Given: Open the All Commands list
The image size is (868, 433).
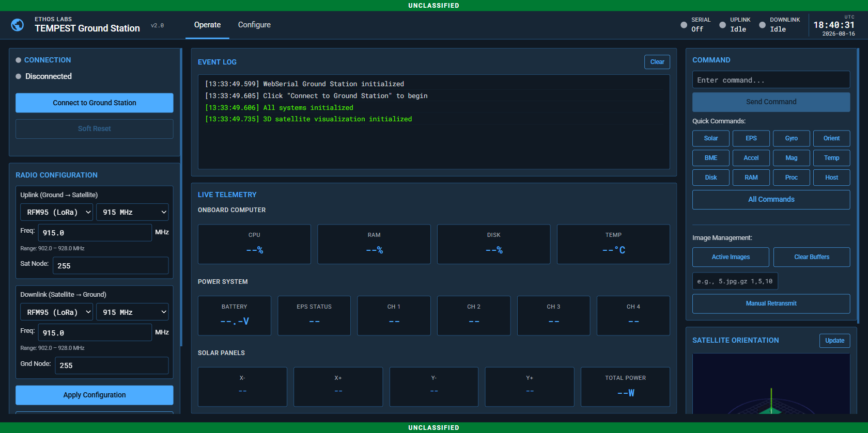Looking at the screenshot, I should (x=771, y=200).
